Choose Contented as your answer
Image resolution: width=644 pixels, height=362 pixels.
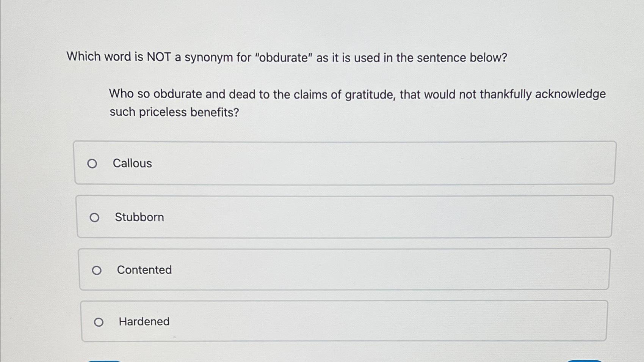(144, 270)
